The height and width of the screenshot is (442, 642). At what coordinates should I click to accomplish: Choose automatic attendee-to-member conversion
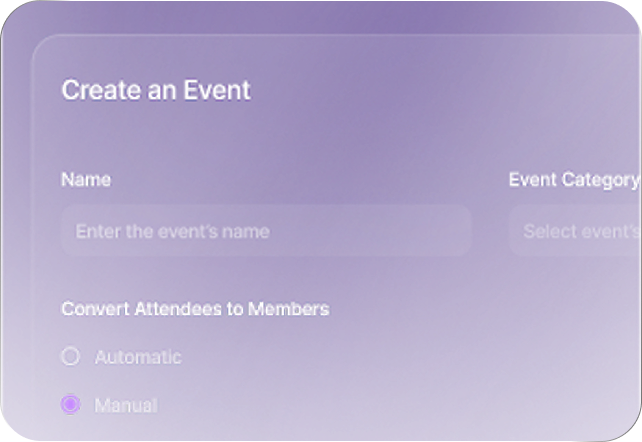click(70, 356)
